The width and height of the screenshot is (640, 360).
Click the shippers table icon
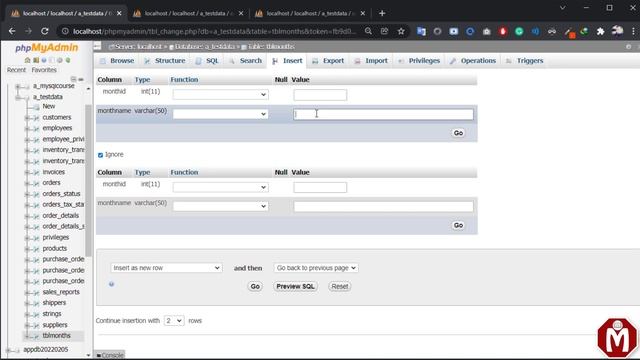tap(36, 303)
